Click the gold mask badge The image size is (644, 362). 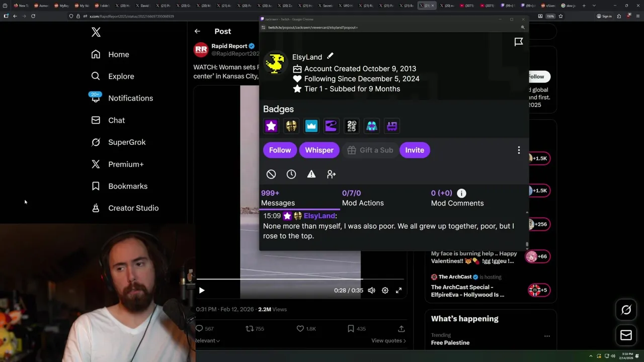(291, 126)
